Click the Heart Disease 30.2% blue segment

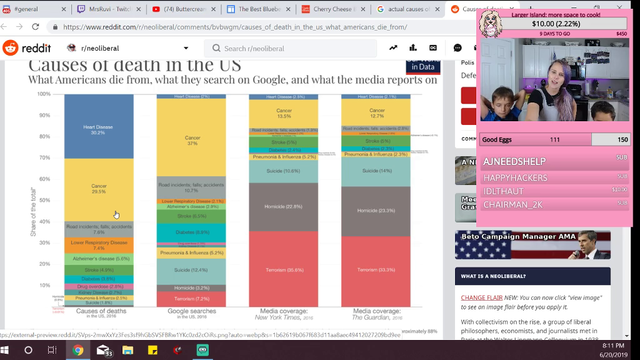pyautogui.click(x=99, y=127)
